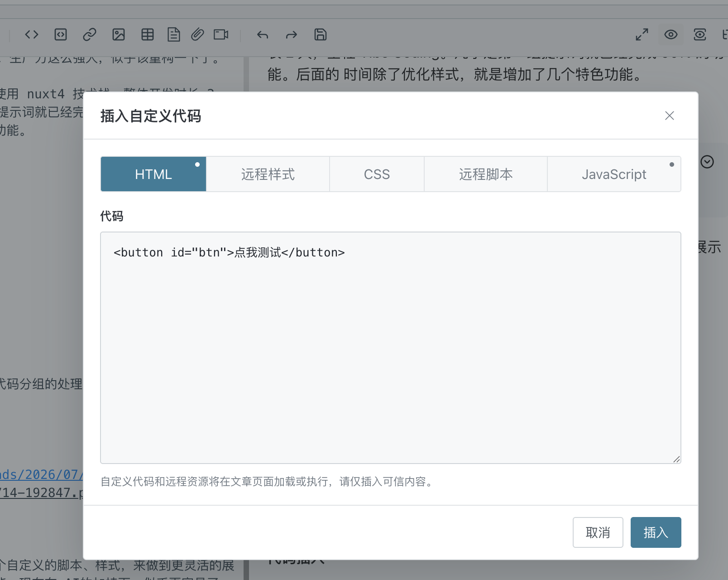Save the document with floppy icon
Viewport: 728px width, 580px height.
(x=321, y=34)
